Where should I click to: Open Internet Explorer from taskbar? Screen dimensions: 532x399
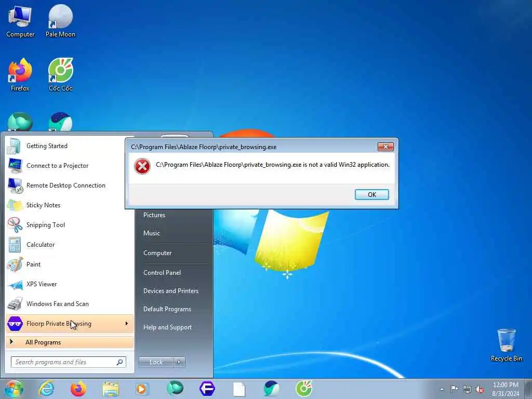[46, 389]
